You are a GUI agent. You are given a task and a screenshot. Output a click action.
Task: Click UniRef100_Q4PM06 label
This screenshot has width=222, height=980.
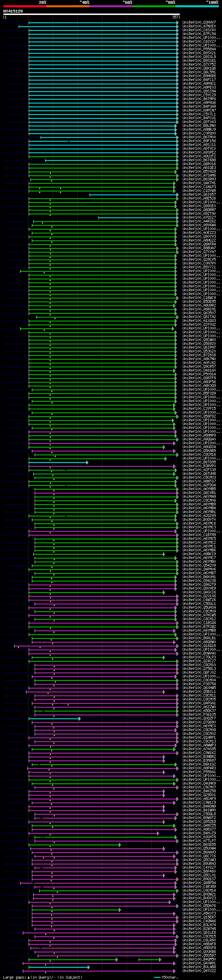[199, 569]
